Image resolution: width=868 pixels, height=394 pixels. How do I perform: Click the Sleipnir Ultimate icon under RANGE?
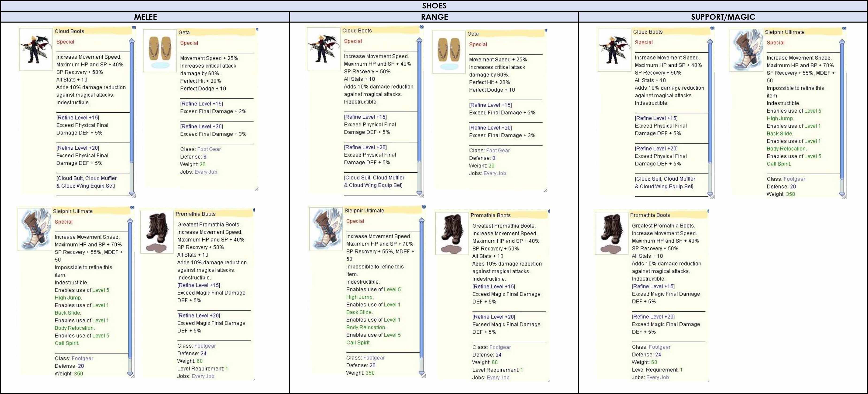(x=326, y=229)
